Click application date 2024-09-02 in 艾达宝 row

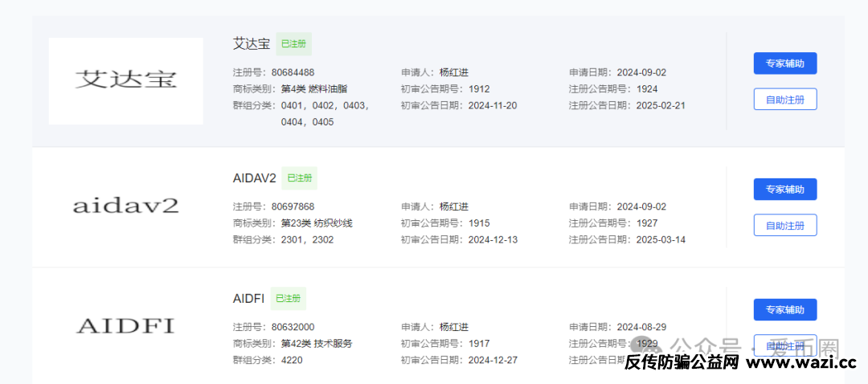point(641,72)
